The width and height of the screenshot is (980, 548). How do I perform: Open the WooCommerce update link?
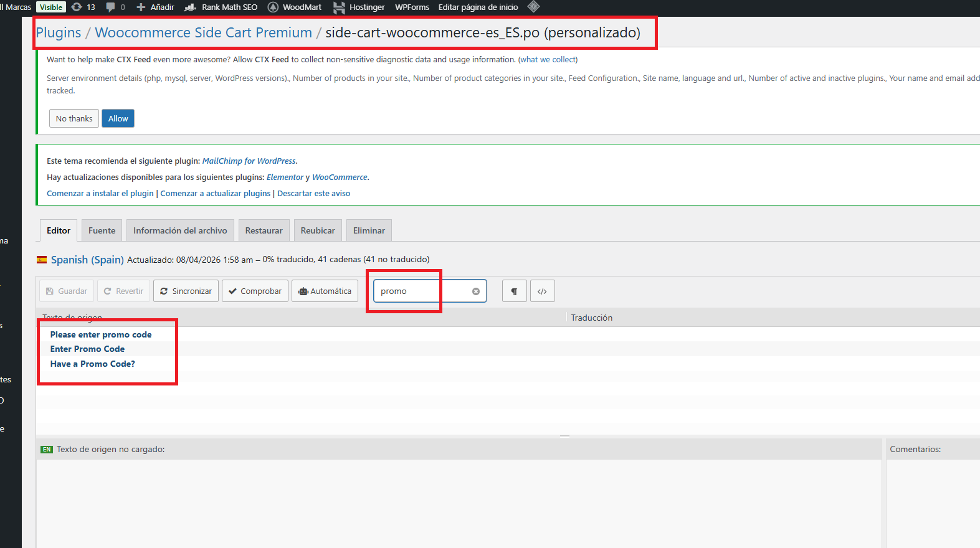340,177
